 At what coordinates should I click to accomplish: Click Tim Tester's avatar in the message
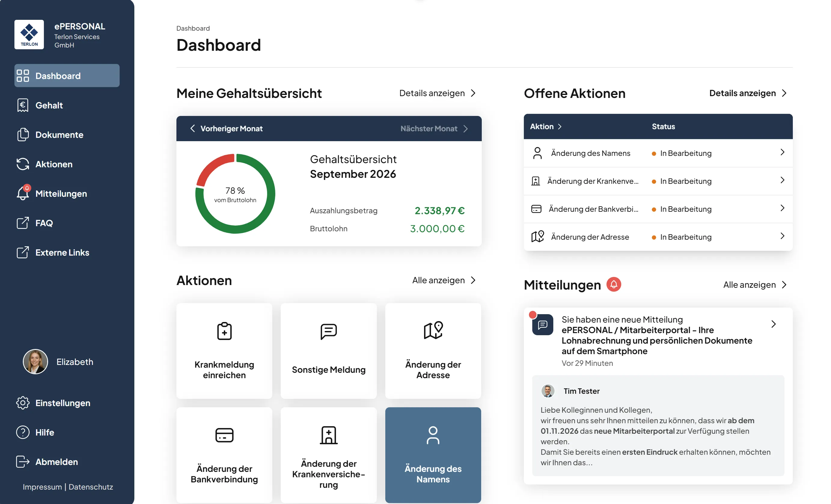[x=548, y=391]
